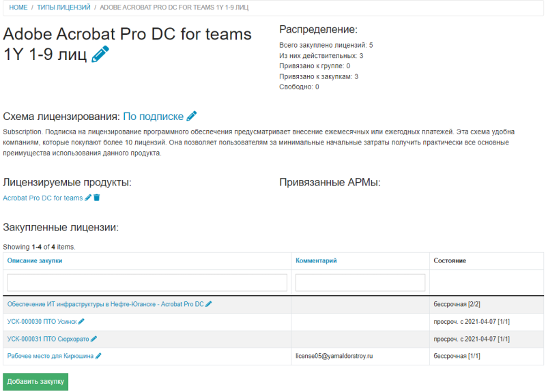Edit the Acrobat Pro DC for teams product
The image size is (546, 392).
[88, 198]
